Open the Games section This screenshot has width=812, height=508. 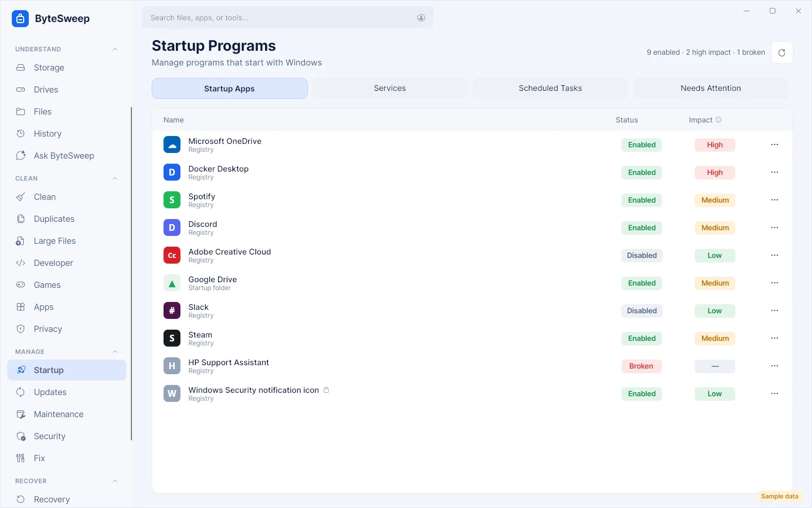(x=67, y=285)
